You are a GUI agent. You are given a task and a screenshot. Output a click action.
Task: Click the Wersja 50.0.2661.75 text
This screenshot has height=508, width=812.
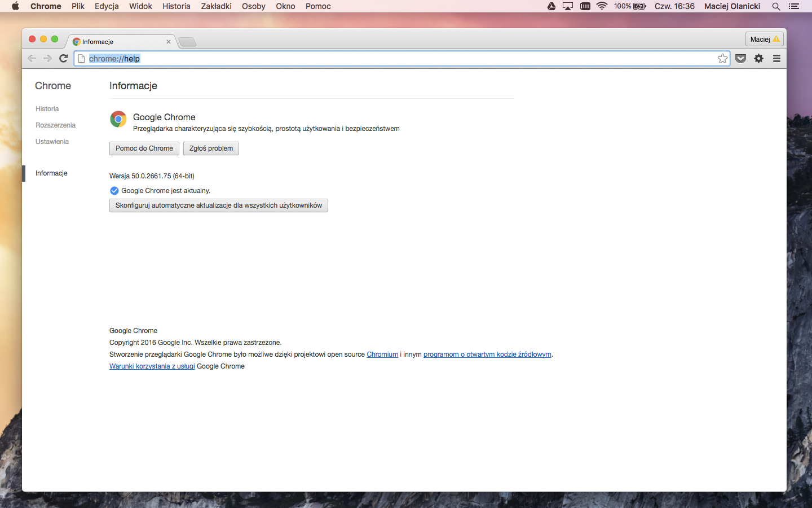click(x=152, y=176)
